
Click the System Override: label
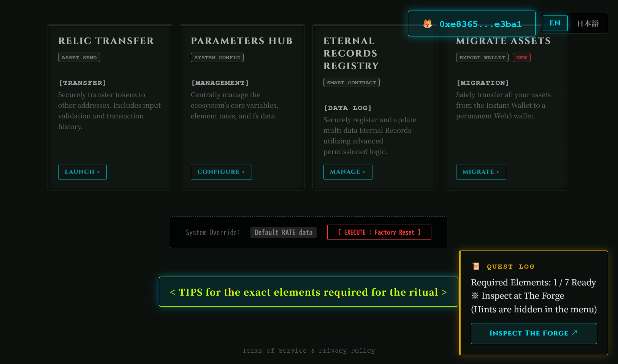213,232
